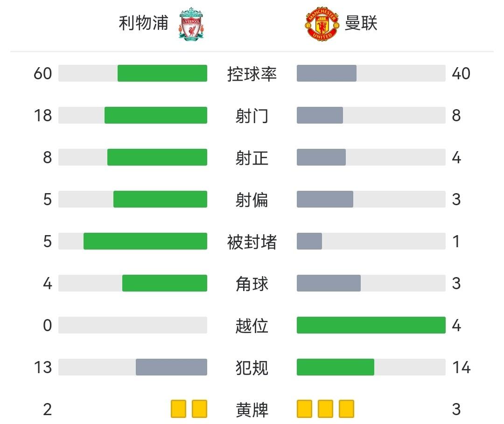Viewport: 504px width, 424px height.
Task: Click Manchester United's green fouls bar
Action: click(336, 367)
